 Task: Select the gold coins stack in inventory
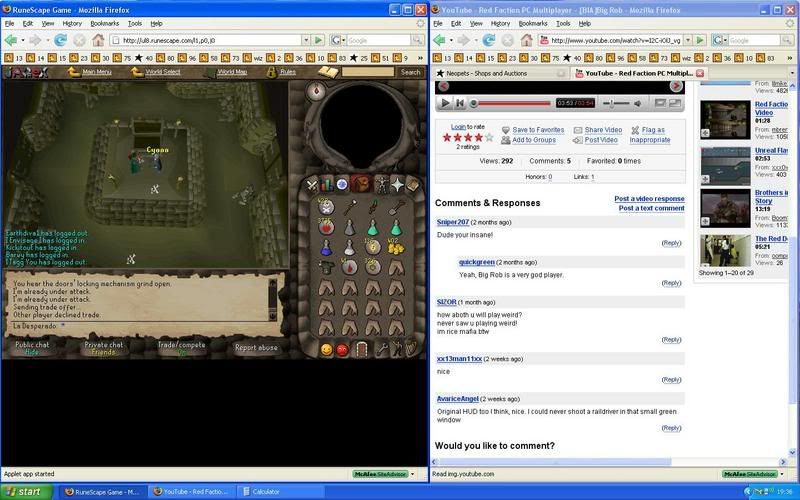396,247
